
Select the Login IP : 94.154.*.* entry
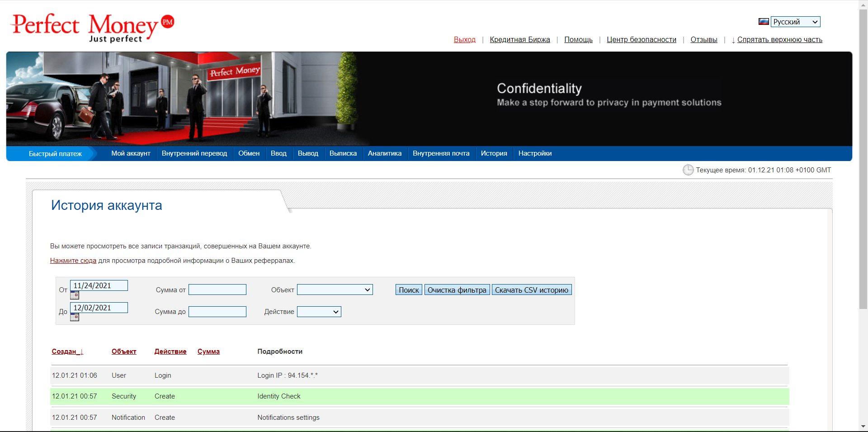pyautogui.click(x=288, y=375)
